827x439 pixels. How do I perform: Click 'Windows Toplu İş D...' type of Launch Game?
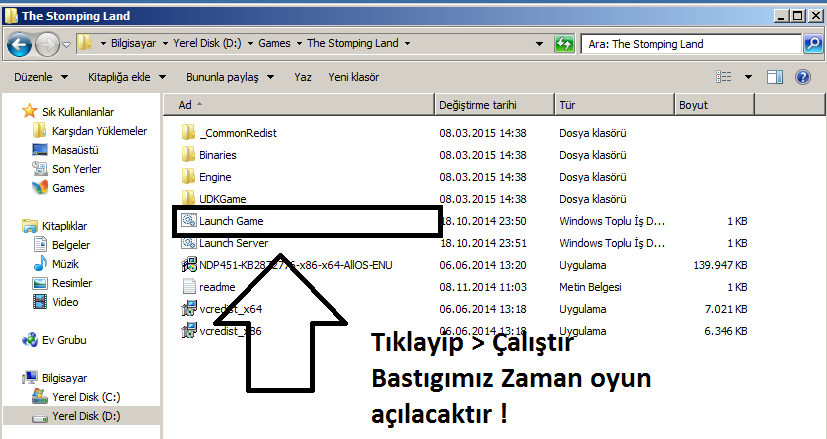(x=612, y=221)
